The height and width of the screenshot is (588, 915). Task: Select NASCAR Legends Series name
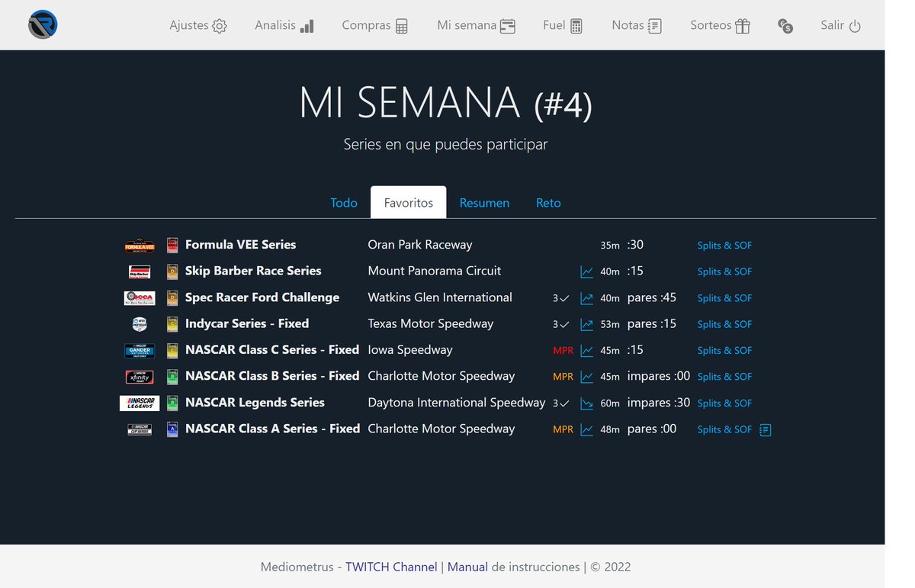click(x=255, y=403)
